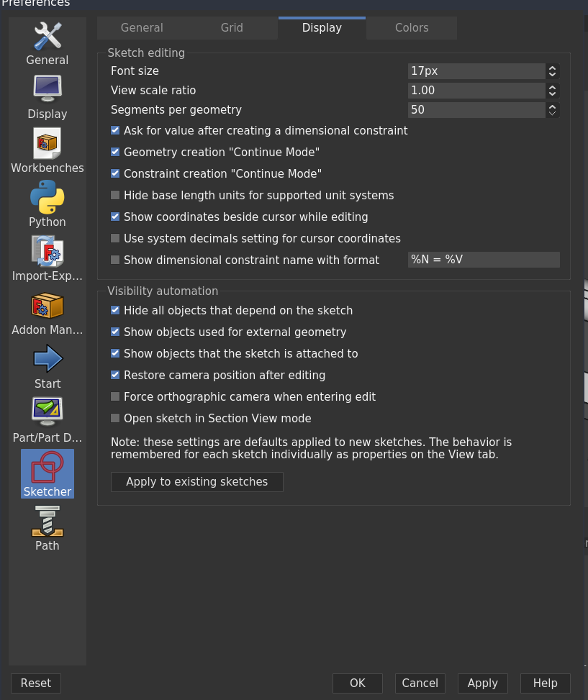Increase Font size using the up arrow
This screenshot has width=588, height=700.
(x=552, y=68)
